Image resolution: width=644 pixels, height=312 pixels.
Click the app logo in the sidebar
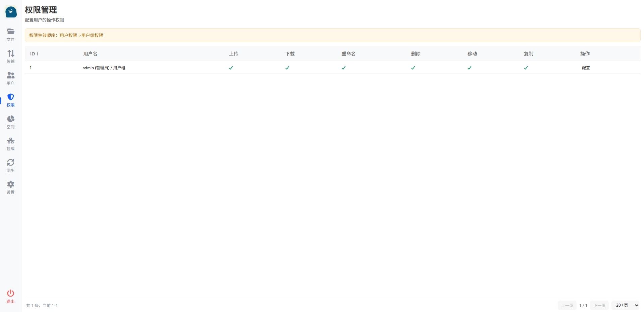(11, 12)
